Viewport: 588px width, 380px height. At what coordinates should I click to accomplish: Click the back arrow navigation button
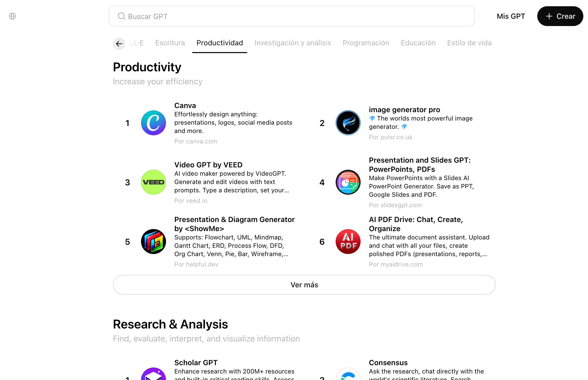(x=119, y=43)
